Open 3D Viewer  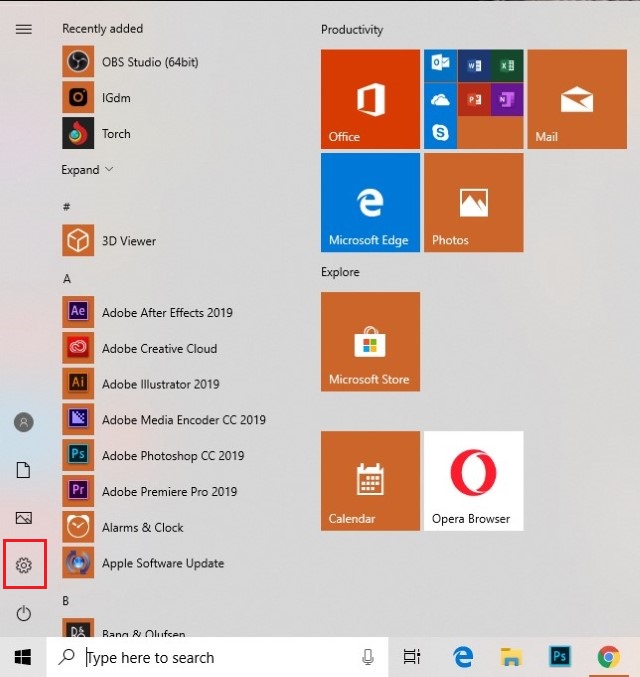tap(109, 240)
